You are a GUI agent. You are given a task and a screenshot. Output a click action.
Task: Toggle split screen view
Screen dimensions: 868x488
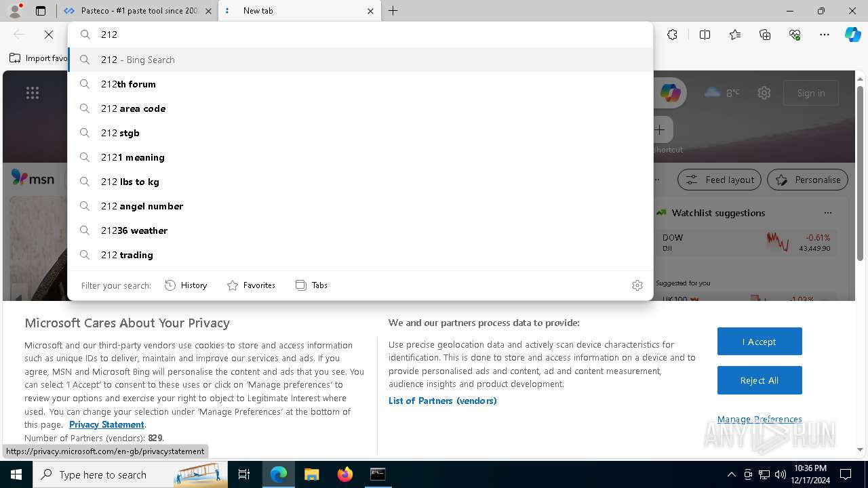coord(705,35)
